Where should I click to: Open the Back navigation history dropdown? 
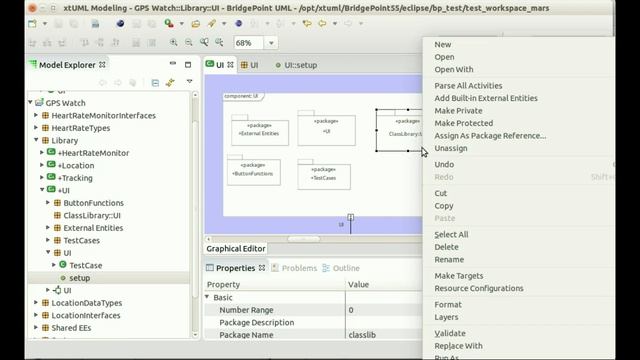pyautogui.click(x=335, y=24)
